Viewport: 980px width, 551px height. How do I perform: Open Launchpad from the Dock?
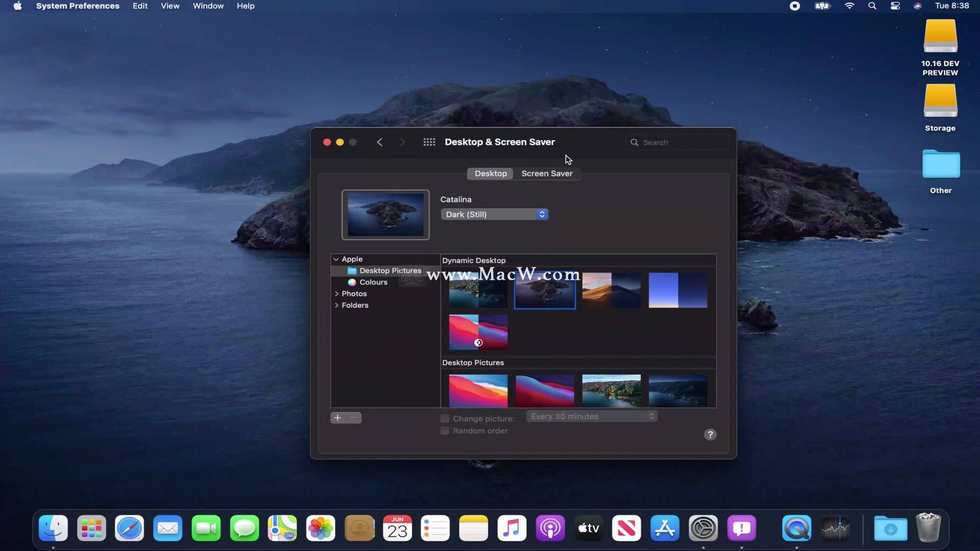point(91,528)
